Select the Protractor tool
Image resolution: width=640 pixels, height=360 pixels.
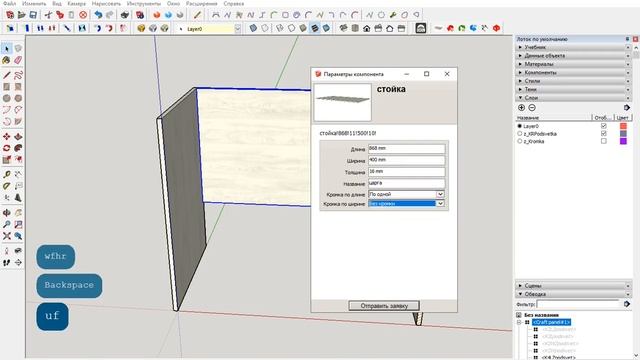(x=7, y=186)
